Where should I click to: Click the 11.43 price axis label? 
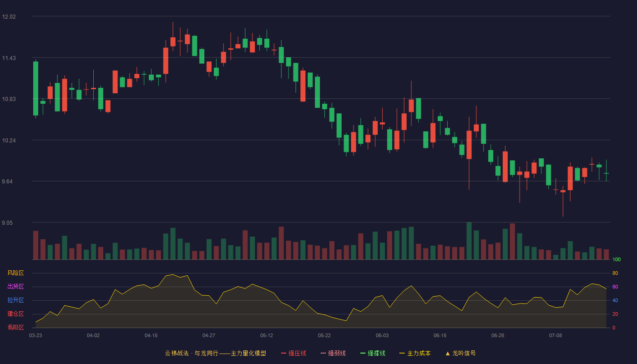tap(9, 58)
